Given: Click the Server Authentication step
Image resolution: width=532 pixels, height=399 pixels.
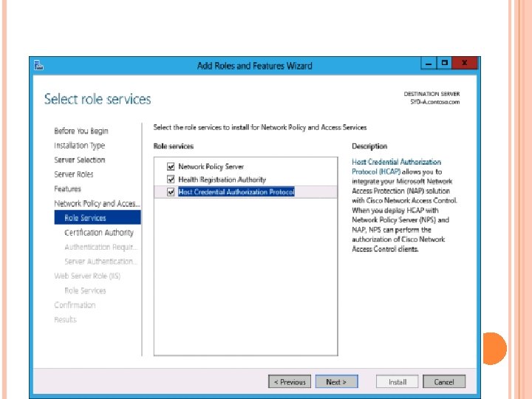Looking at the screenshot, I should tap(100, 262).
